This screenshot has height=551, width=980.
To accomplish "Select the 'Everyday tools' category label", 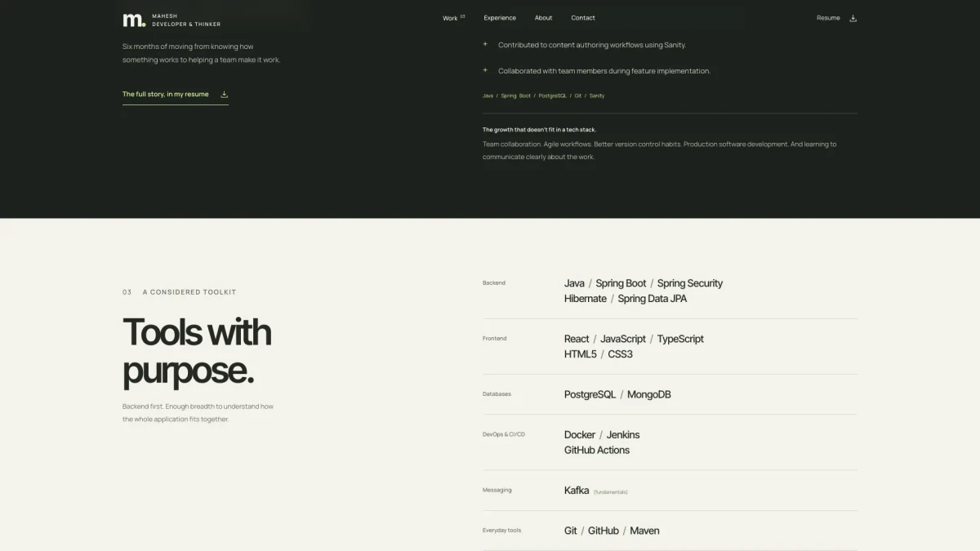I will click(501, 531).
